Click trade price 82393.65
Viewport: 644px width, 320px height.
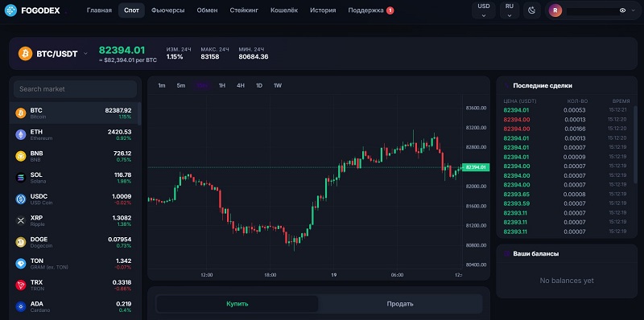click(516, 194)
